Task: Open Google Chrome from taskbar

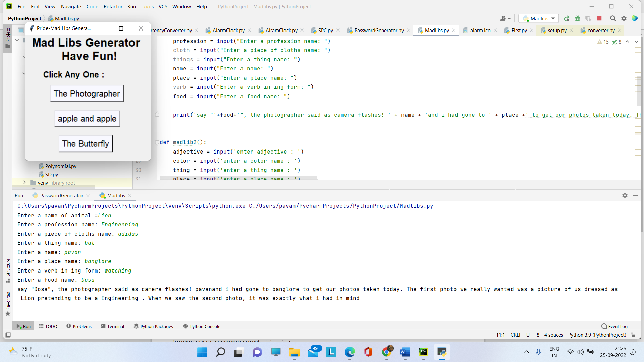Action: (x=386, y=352)
